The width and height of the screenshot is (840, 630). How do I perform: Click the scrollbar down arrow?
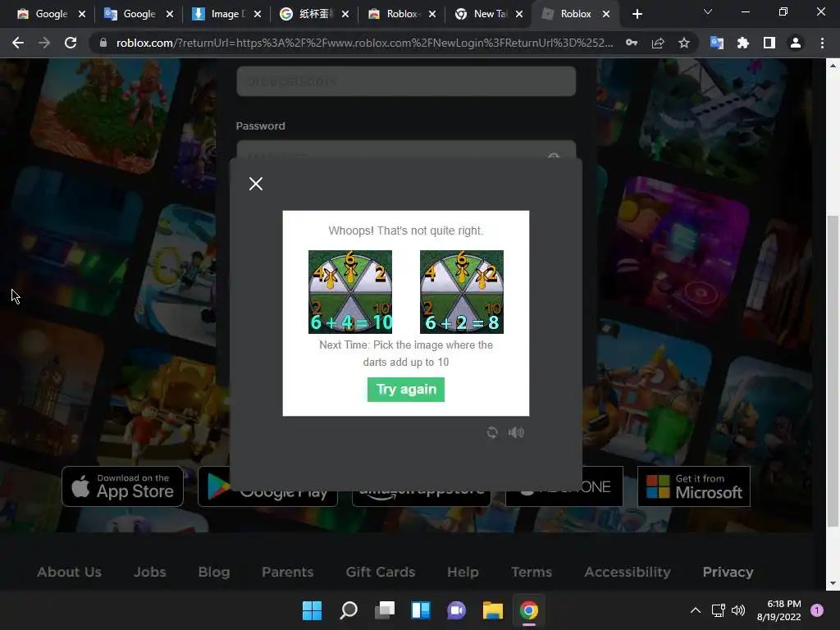833,583
